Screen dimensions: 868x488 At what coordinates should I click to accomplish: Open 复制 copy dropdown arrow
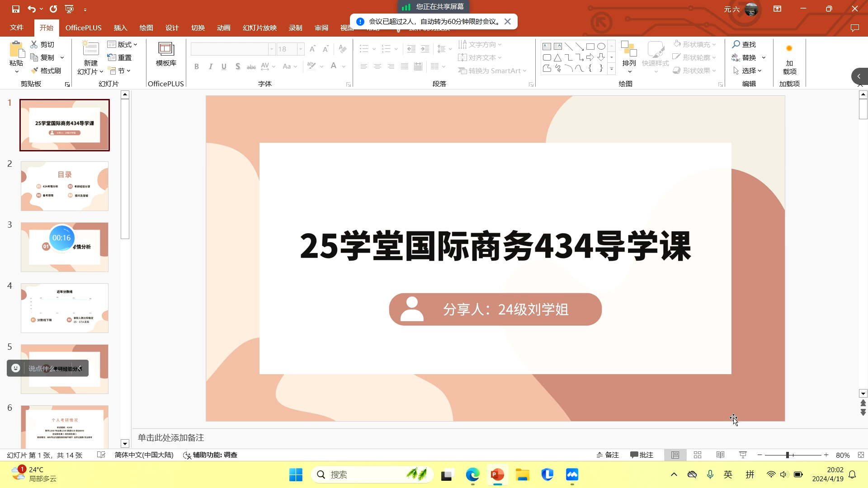[62, 57]
